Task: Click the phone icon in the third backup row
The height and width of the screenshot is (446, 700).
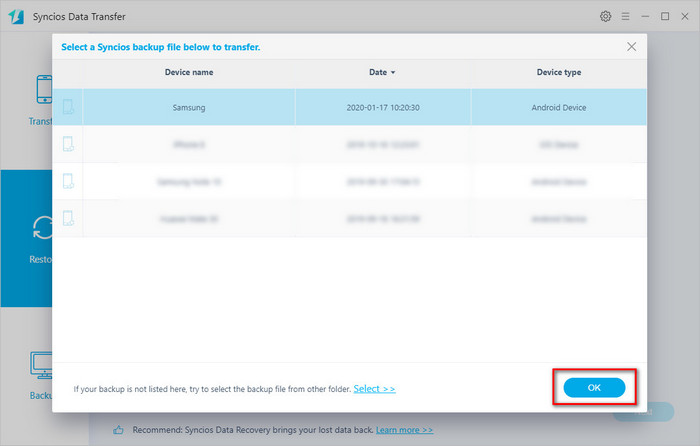Action: tap(68, 181)
